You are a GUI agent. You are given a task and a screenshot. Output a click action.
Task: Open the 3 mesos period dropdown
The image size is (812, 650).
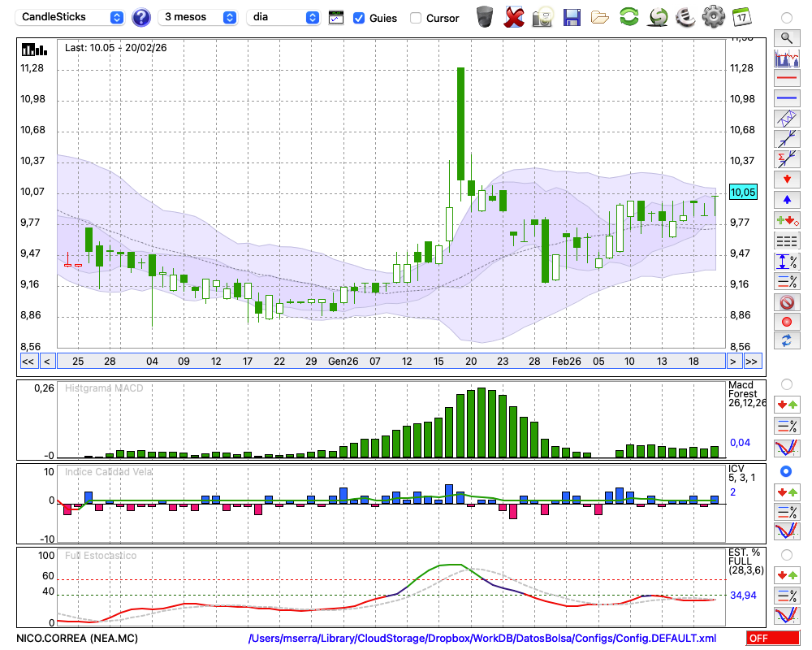pos(199,17)
